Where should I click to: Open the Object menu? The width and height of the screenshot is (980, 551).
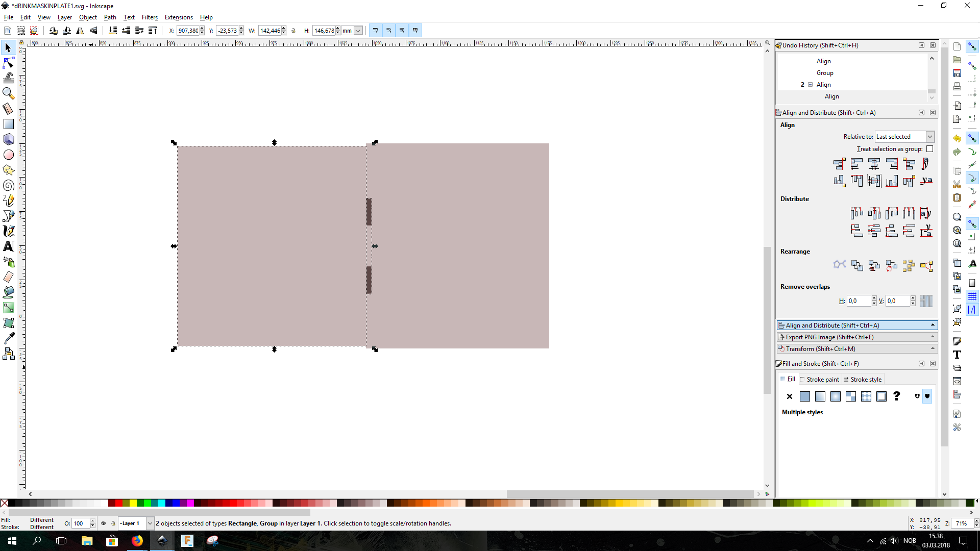coord(88,17)
